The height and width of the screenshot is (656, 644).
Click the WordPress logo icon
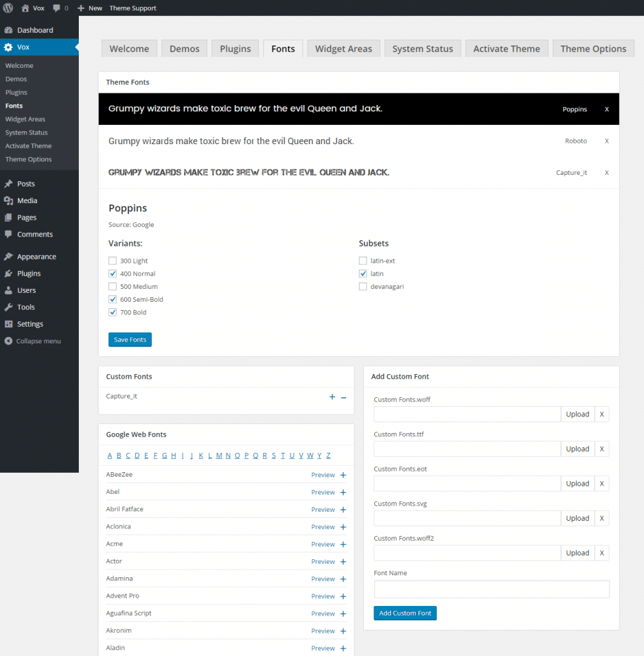(8, 8)
